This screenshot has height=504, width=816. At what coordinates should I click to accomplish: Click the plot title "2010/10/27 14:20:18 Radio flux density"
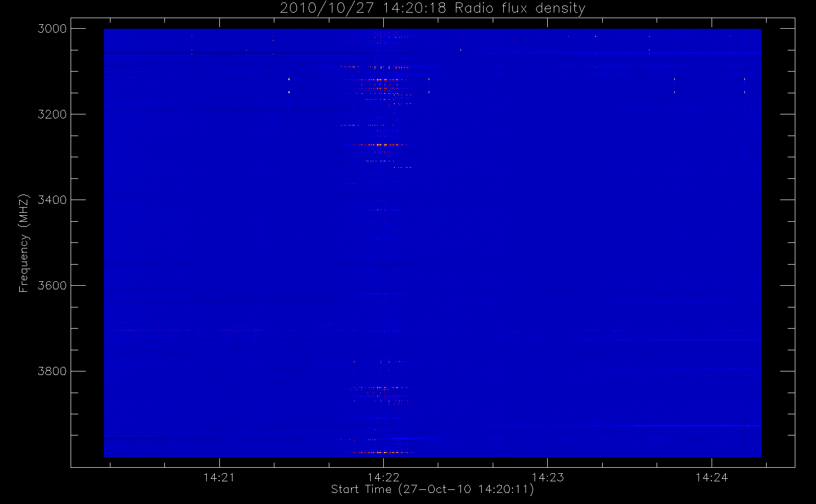[x=432, y=9]
